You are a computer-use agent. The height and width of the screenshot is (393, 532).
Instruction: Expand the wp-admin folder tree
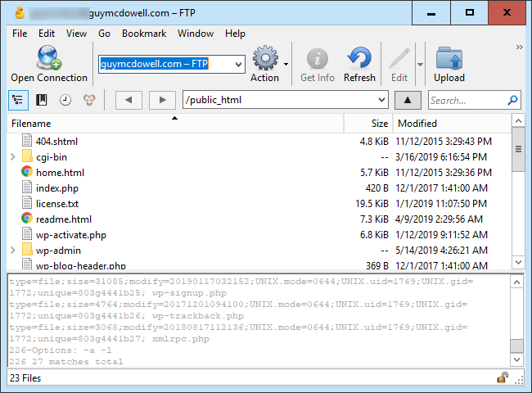13,250
